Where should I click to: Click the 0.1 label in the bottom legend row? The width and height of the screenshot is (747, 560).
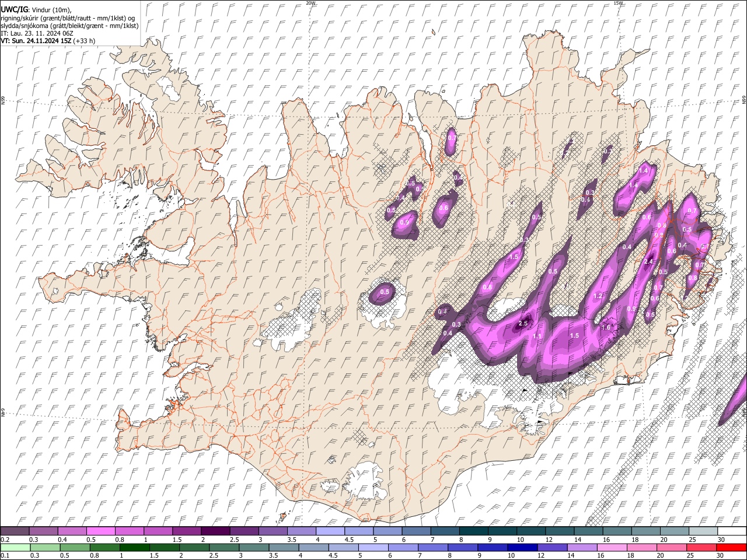click(x=5, y=556)
